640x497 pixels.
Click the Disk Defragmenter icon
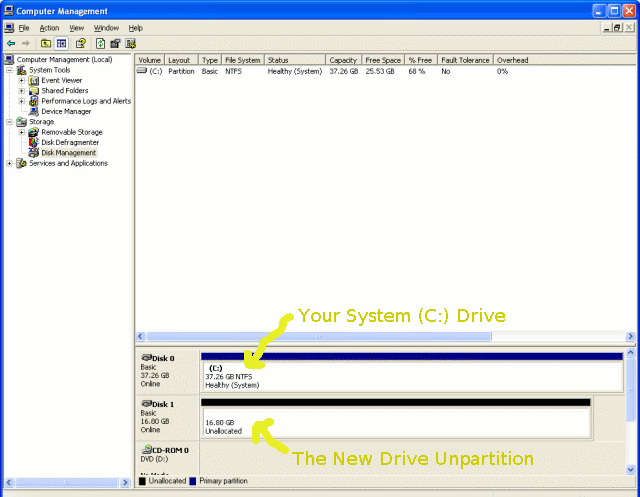point(34,142)
